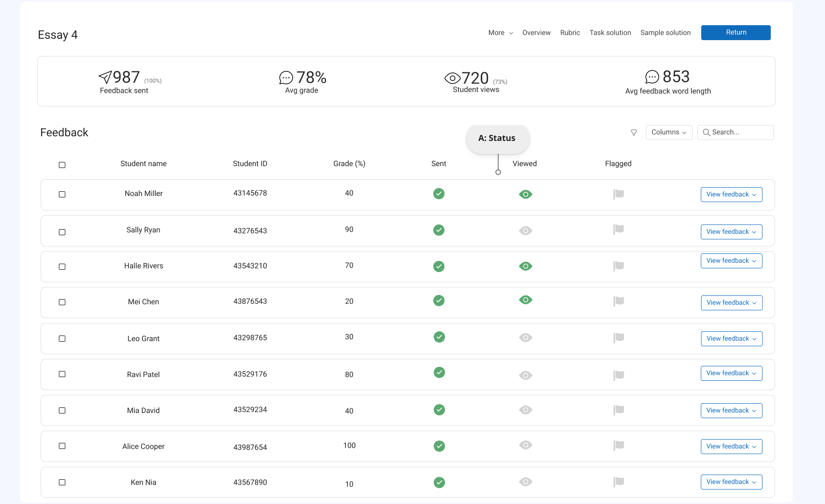Click Halle Rivers' green viewed eye icon

(x=526, y=266)
